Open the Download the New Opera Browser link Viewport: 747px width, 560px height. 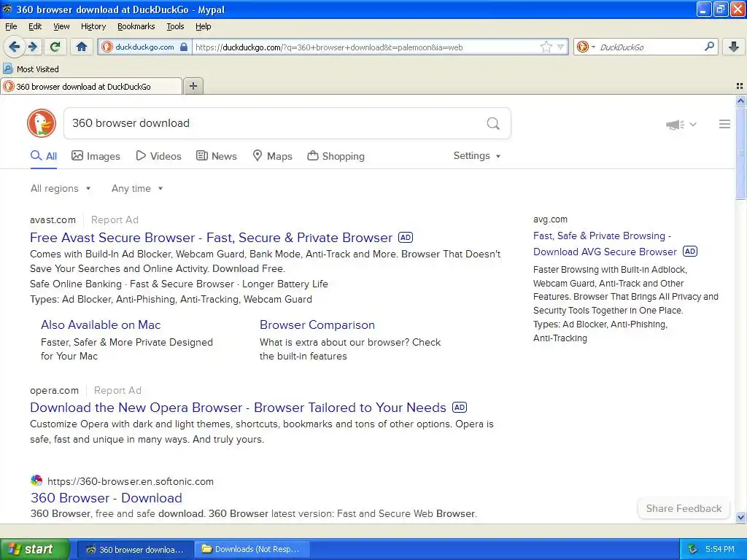(239, 407)
